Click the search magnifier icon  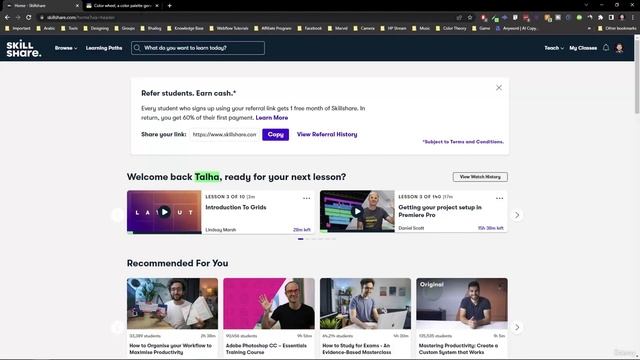pos(137,48)
